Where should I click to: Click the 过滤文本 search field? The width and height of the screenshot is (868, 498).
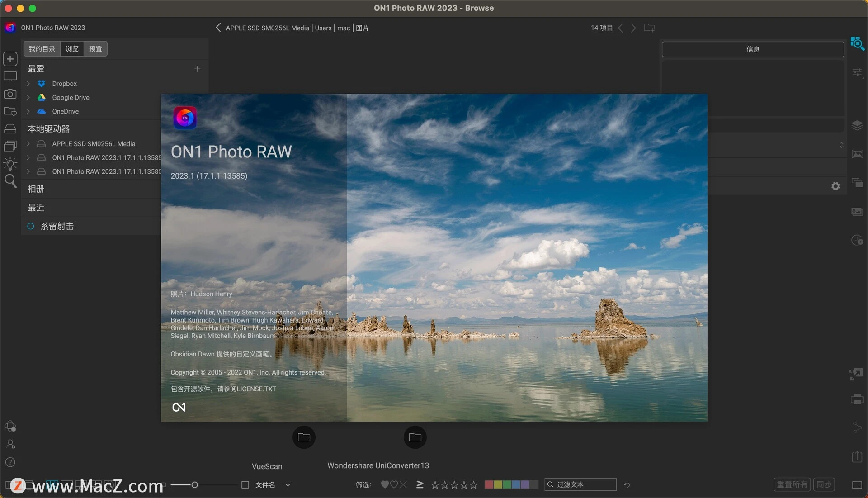point(580,484)
